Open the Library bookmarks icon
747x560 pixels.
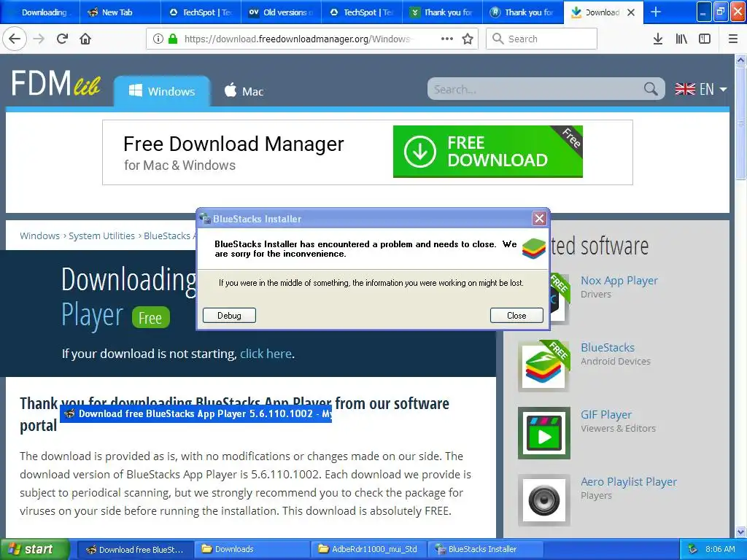click(681, 39)
